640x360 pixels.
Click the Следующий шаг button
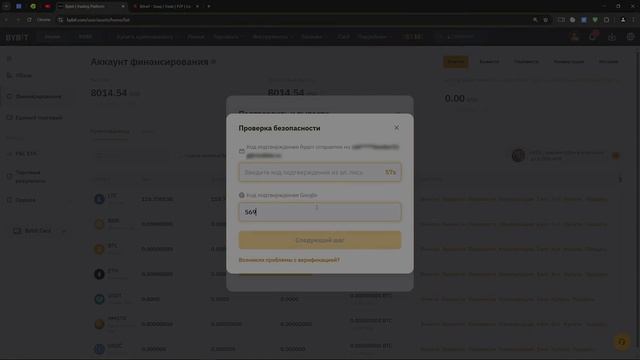(x=320, y=240)
